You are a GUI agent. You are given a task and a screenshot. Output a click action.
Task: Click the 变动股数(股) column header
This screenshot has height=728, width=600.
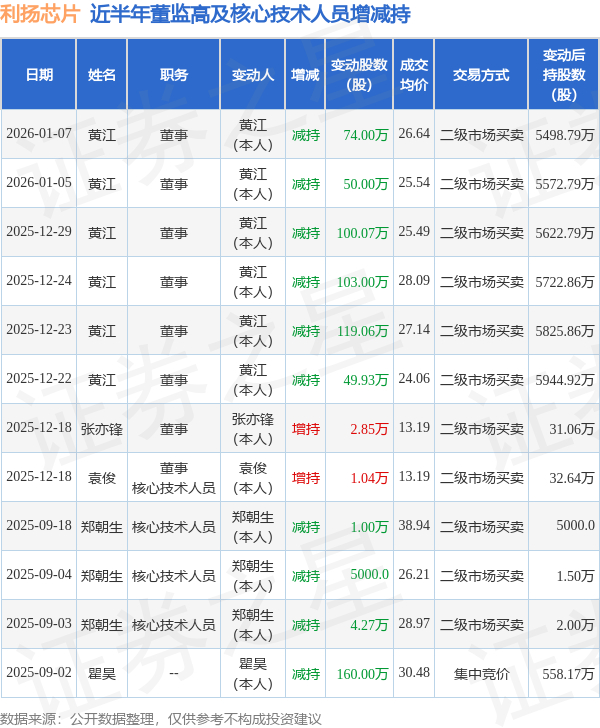(x=359, y=75)
